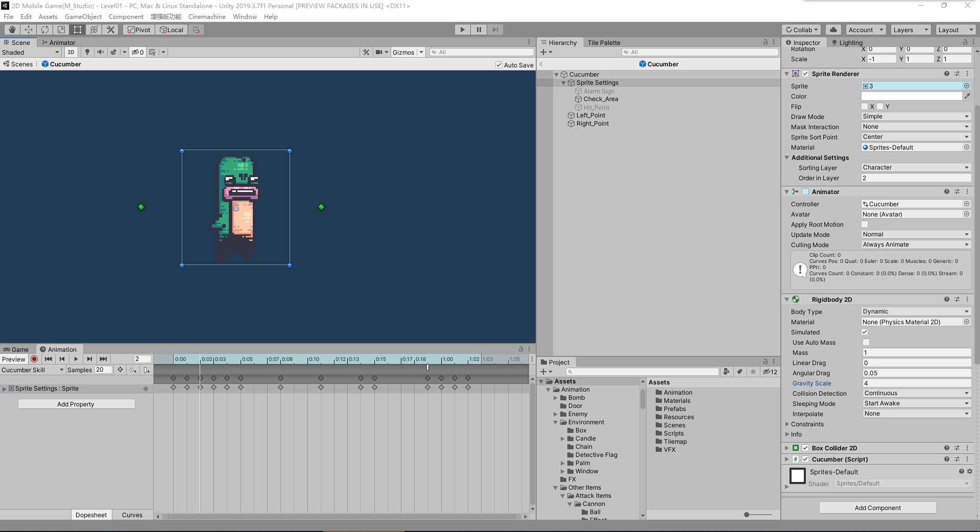Toggle scene audio icon
The image size is (980, 532).
[x=101, y=52]
